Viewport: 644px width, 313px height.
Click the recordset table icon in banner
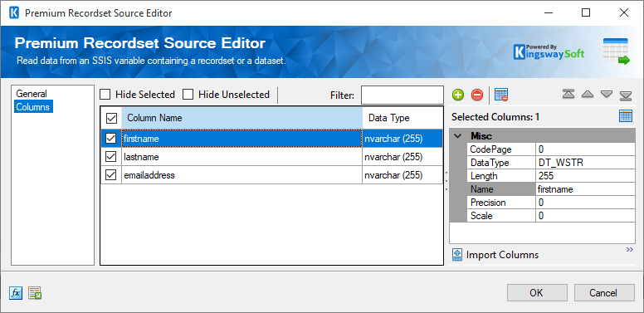click(x=616, y=51)
